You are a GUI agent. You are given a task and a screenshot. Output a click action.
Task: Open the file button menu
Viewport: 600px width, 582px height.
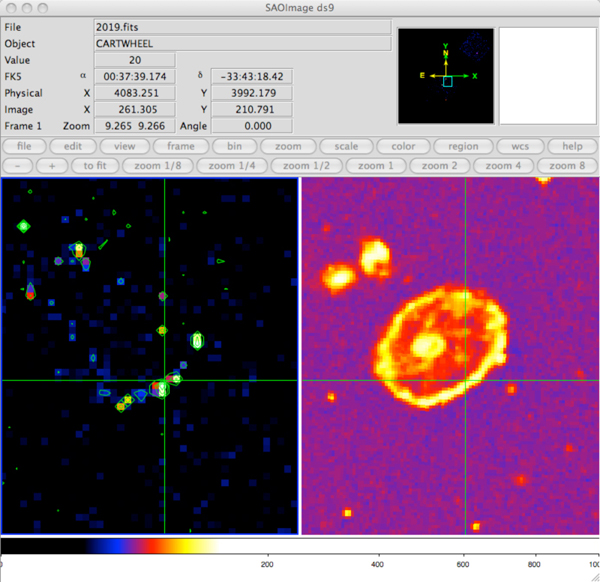pos(24,146)
